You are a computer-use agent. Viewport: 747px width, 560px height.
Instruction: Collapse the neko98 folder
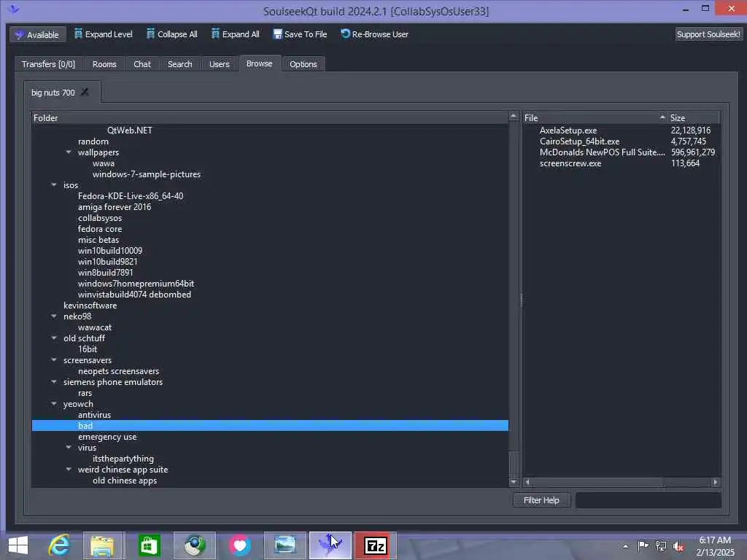coord(54,316)
